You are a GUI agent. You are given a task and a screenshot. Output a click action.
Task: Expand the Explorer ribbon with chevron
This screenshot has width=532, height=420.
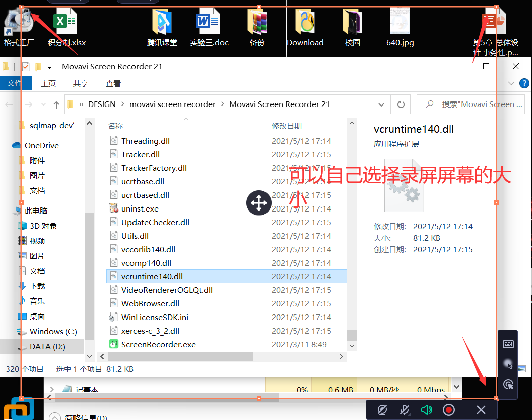click(x=511, y=83)
